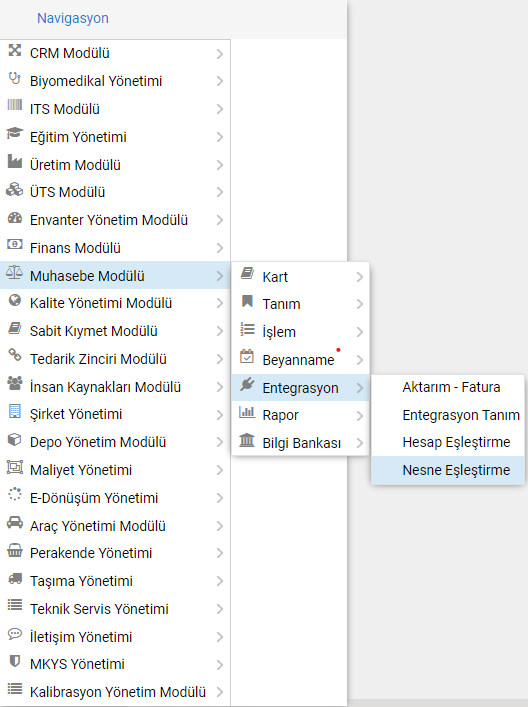Expand the Beyanname submenu arrow
Viewport: 528px width, 707px height.
359,360
